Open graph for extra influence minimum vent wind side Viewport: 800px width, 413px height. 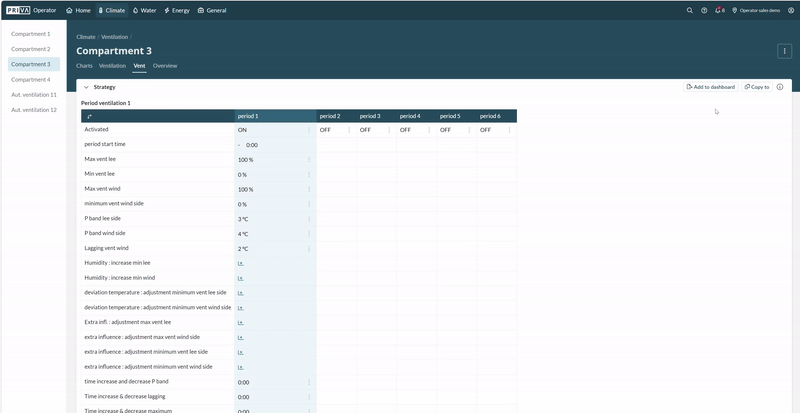240,367
